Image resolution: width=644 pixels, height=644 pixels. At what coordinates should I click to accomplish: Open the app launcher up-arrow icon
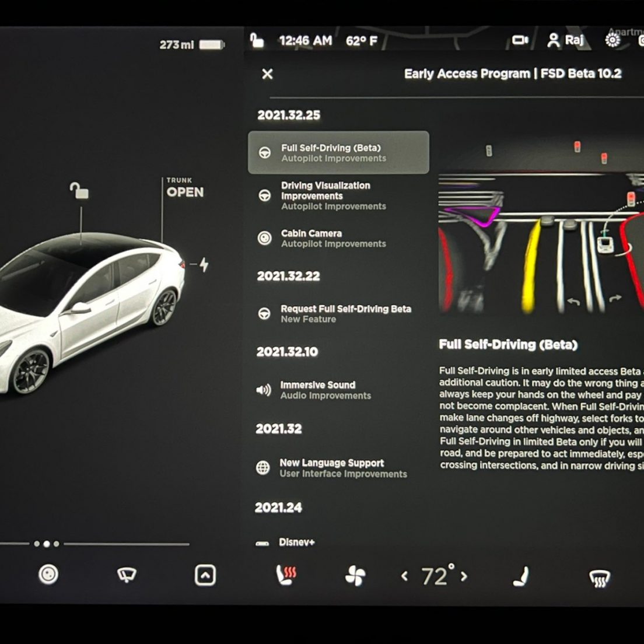[x=205, y=575]
